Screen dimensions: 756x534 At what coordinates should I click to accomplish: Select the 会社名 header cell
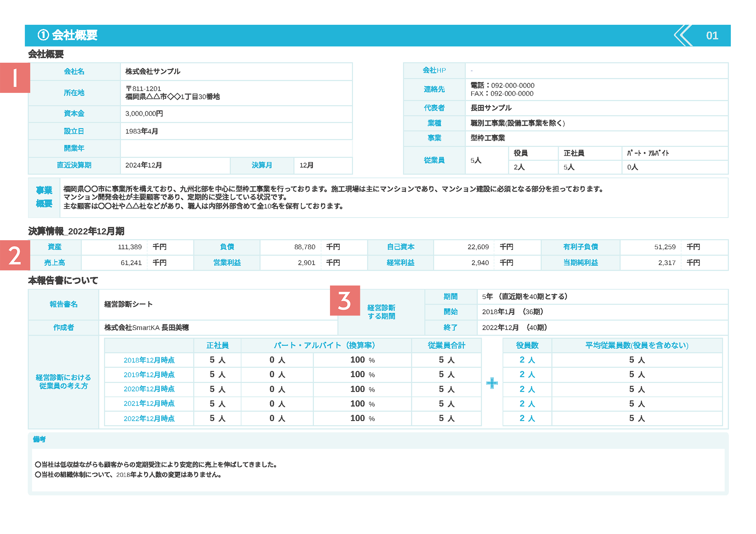click(74, 71)
